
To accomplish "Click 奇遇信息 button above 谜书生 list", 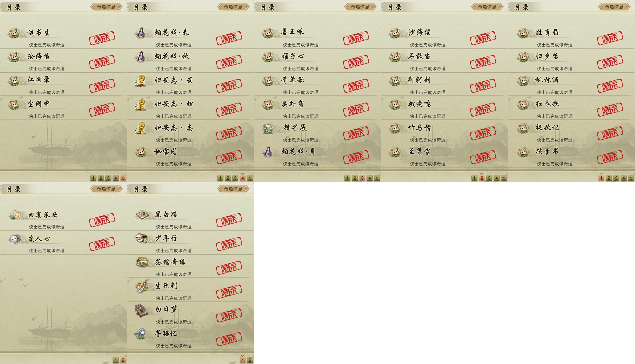I will click(106, 7).
